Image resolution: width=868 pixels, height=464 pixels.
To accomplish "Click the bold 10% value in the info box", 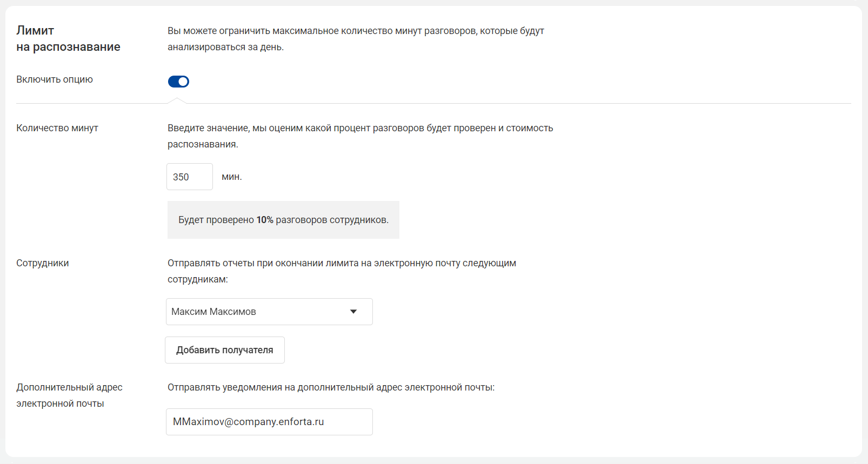I will tap(265, 220).
